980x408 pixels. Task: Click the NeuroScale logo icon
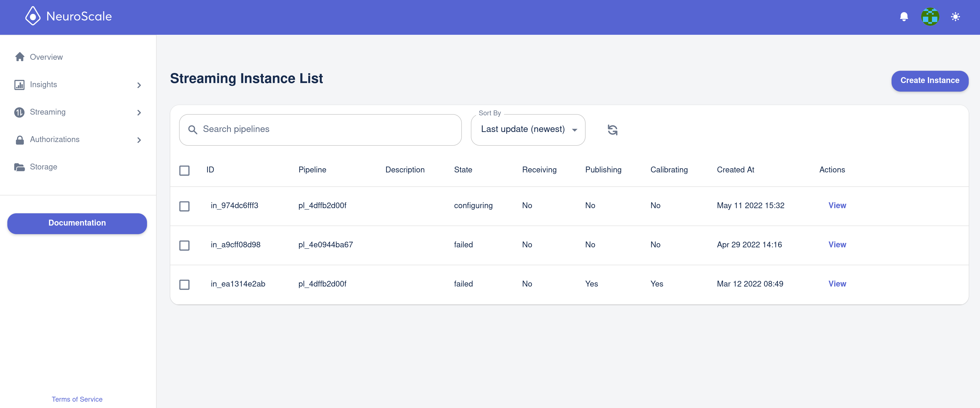[33, 16]
